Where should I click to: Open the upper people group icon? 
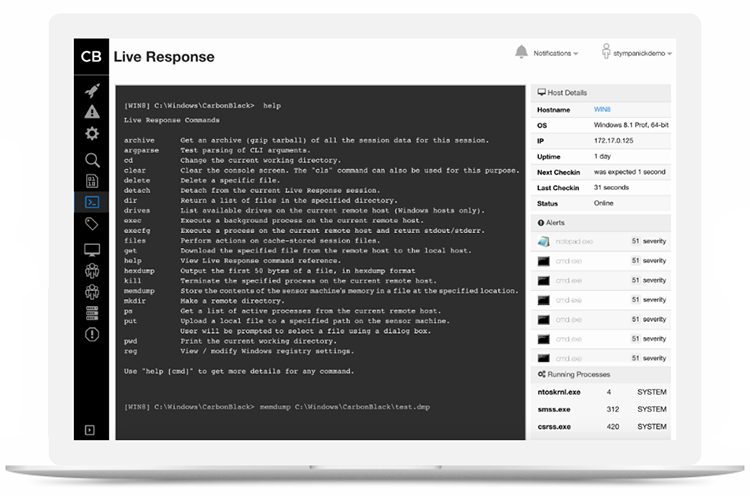92,271
